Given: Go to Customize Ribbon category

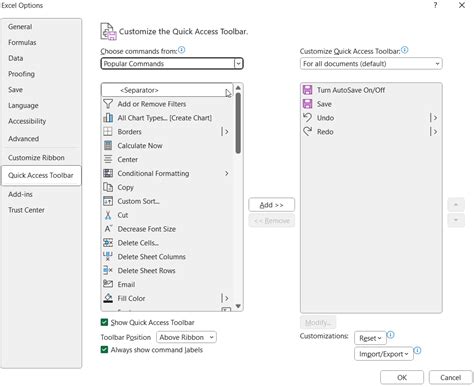Looking at the screenshot, I should 36,158.
